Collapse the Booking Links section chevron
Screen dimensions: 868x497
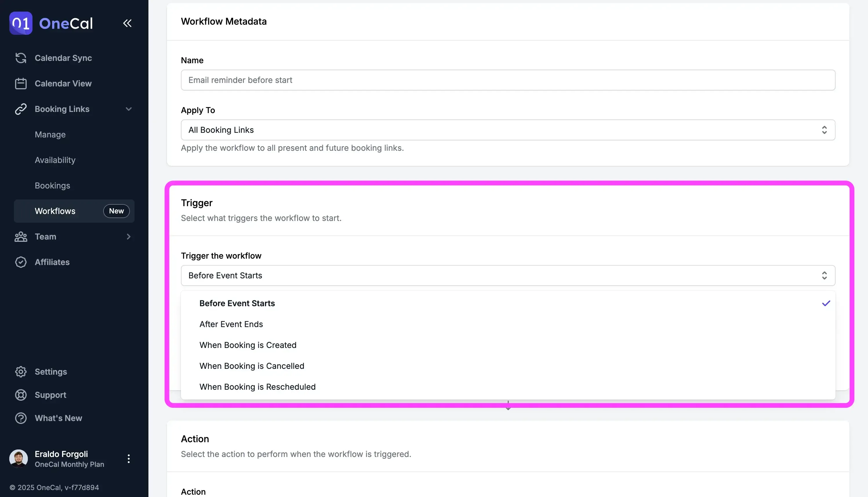(129, 109)
